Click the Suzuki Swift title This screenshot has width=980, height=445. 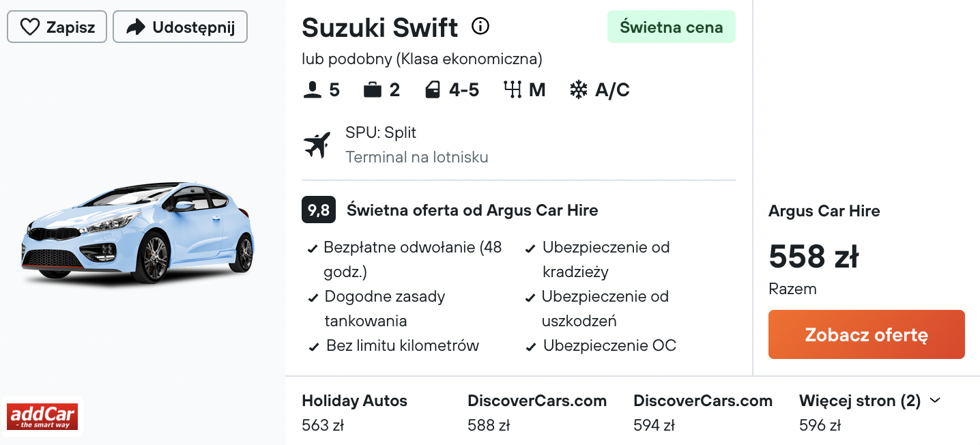pyautogui.click(x=380, y=27)
